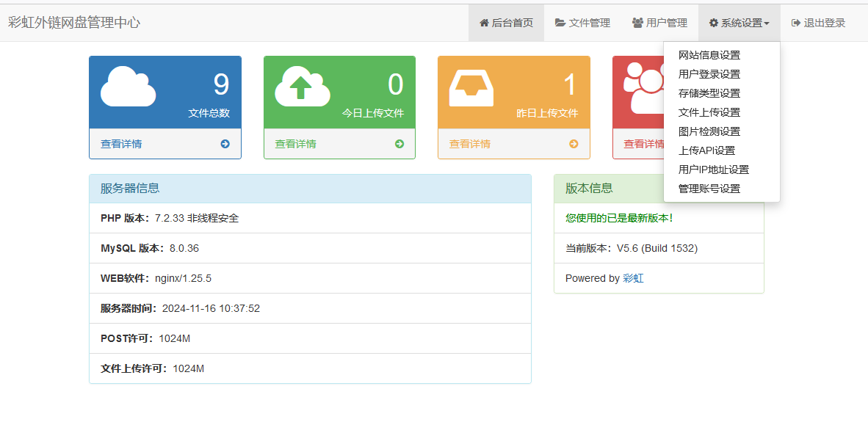Click the number 9 on 文件总数 card
868x422 pixels.
[x=221, y=84]
